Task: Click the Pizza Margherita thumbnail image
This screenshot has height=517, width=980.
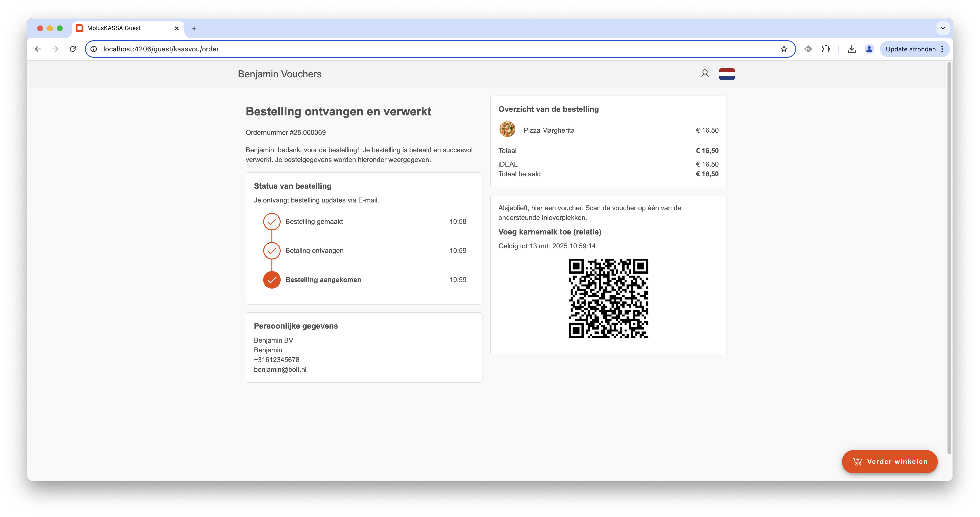Action: point(507,130)
